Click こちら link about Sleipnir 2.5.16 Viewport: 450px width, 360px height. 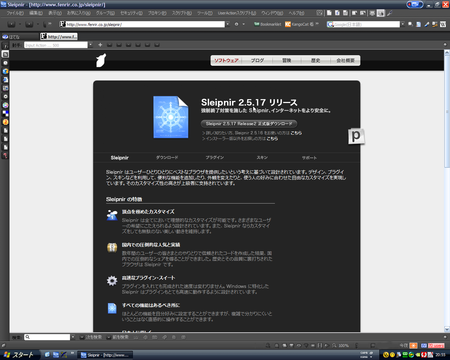(x=296, y=133)
